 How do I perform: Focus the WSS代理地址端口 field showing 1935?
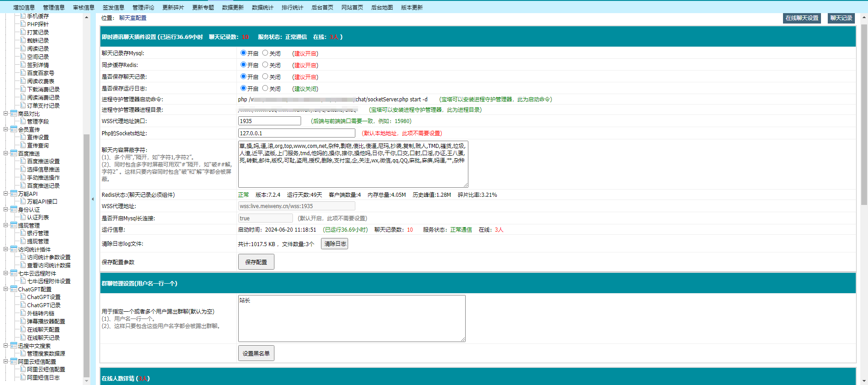[x=269, y=121]
